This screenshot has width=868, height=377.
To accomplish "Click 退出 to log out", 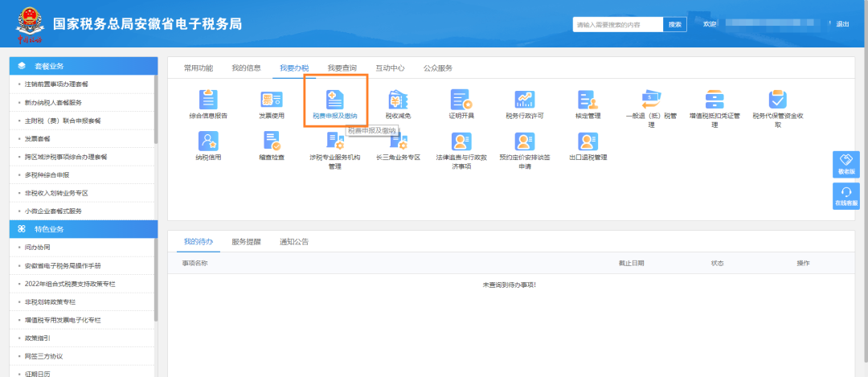I will (842, 24).
